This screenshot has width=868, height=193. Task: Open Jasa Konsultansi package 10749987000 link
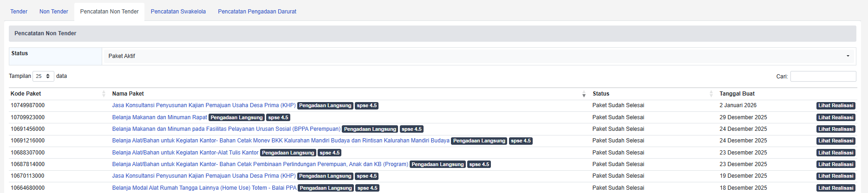pyautogui.click(x=204, y=105)
